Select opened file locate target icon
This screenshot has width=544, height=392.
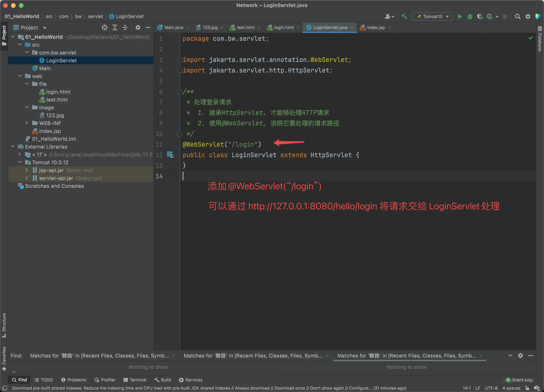tap(105, 28)
